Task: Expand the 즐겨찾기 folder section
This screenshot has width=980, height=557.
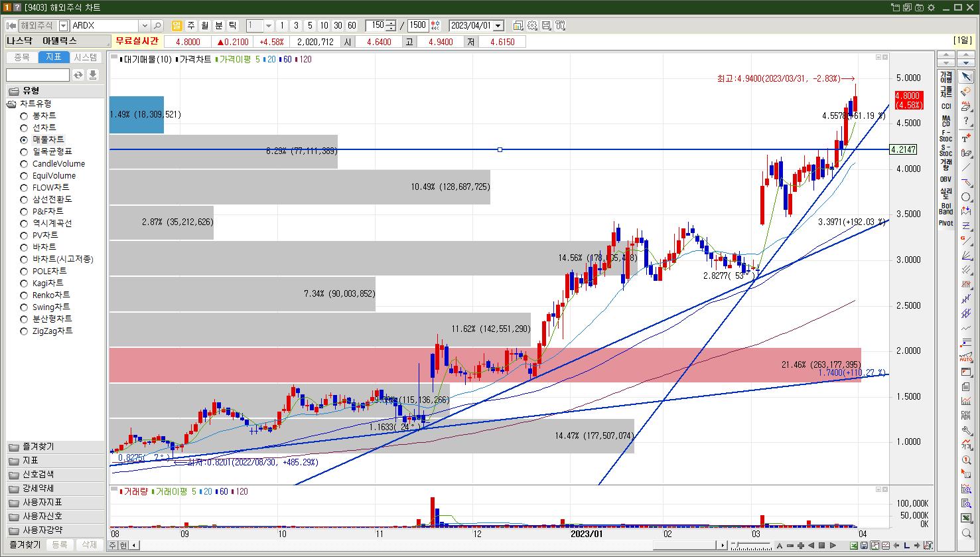Action: pos(56,446)
